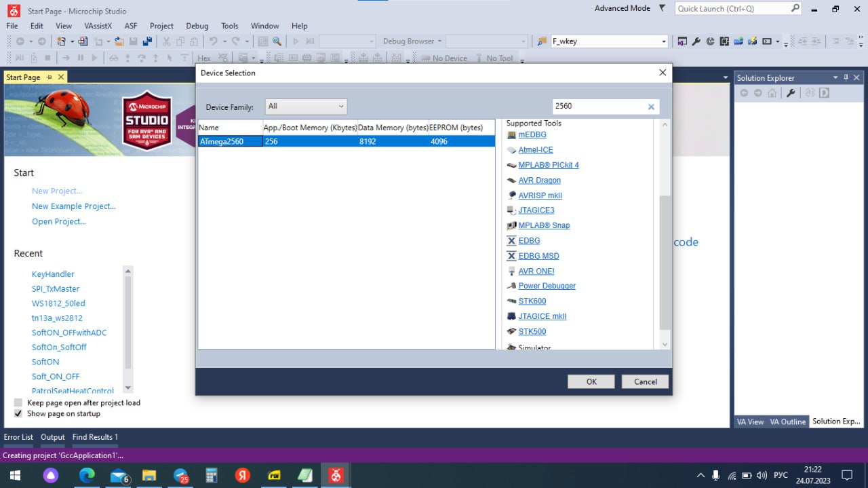
Task: Switch to the VA Outline tab
Action: [787, 421]
